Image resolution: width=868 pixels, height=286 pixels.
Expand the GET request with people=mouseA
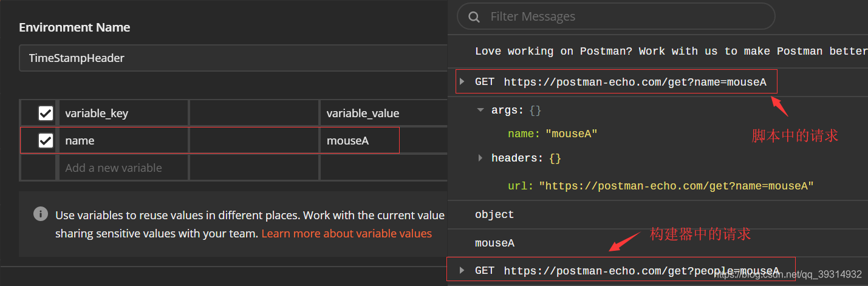(x=462, y=270)
